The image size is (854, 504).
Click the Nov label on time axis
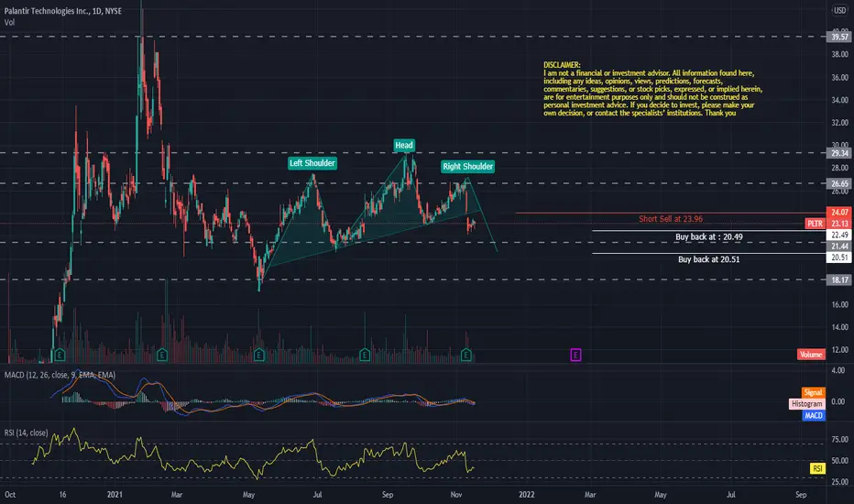click(456, 495)
